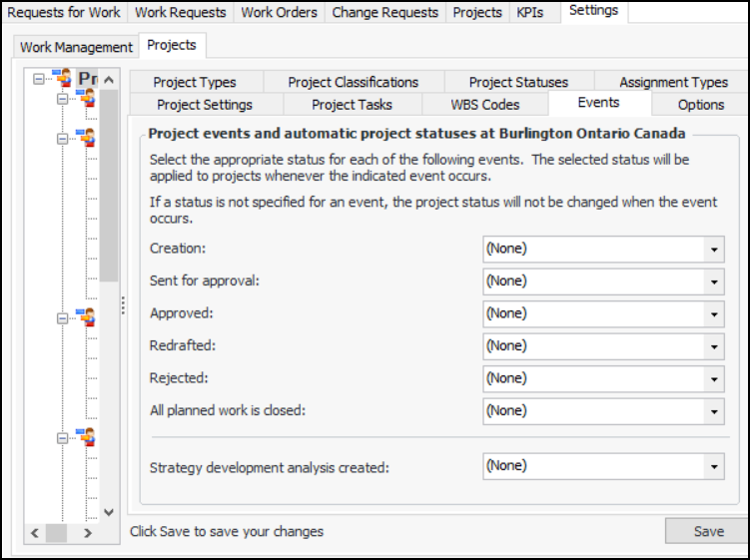750x560 pixels.
Task: Expand the Approved event status dropdown
Action: (714, 313)
